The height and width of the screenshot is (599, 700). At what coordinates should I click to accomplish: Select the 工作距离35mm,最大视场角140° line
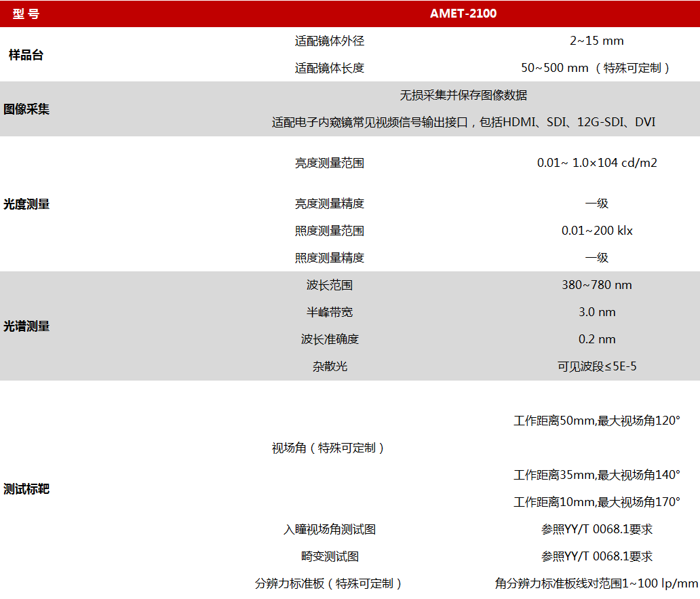click(596, 475)
